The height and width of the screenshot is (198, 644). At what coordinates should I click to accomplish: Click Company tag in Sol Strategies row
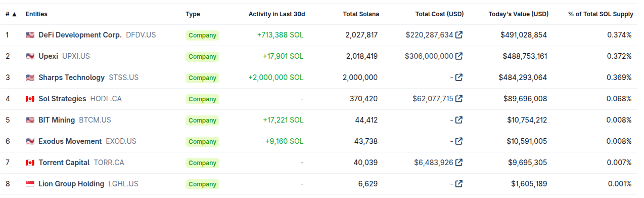[202, 99]
